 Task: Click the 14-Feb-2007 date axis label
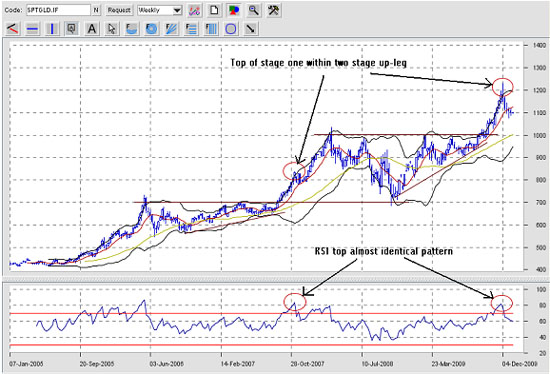(237, 364)
